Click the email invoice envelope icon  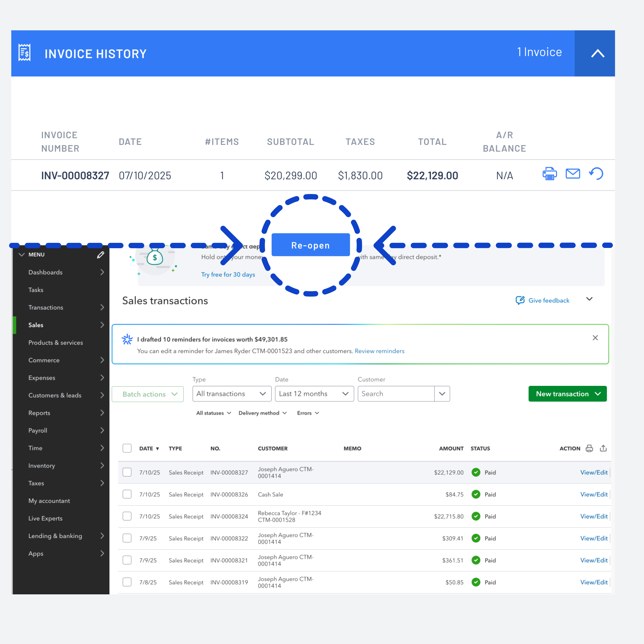[x=573, y=174]
